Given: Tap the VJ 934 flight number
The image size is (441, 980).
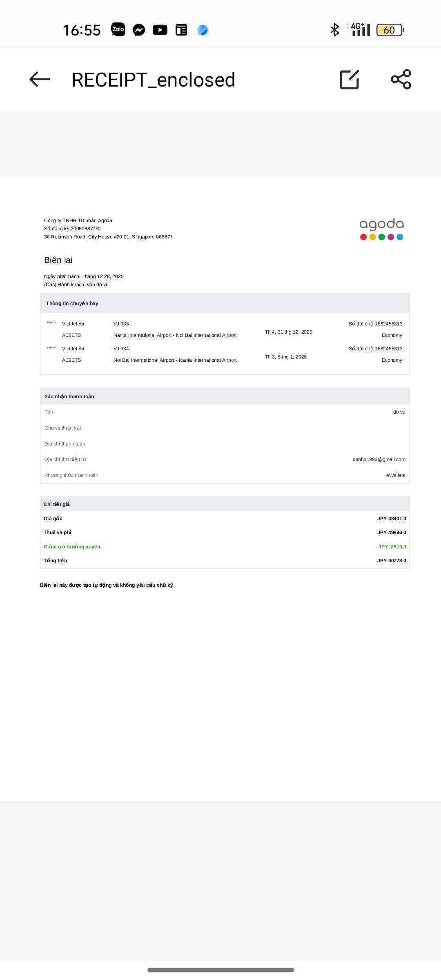Looking at the screenshot, I should pyautogui.click(x=121, y=349).
